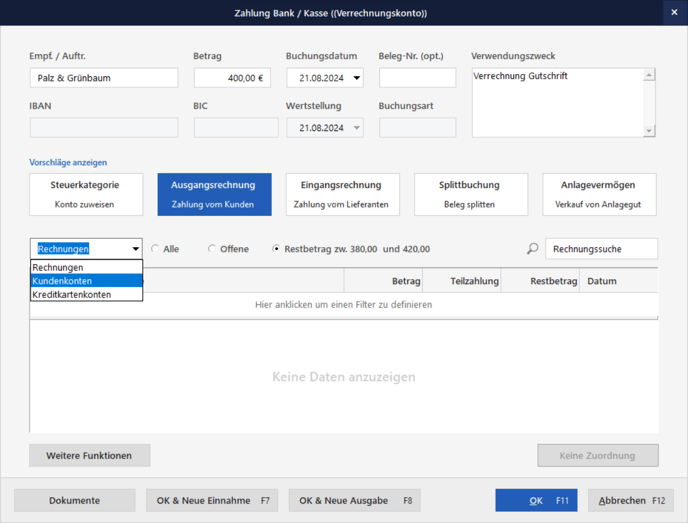
Task: Choose Rechnungen in the dropdown list
Action: tap(86, 267)
